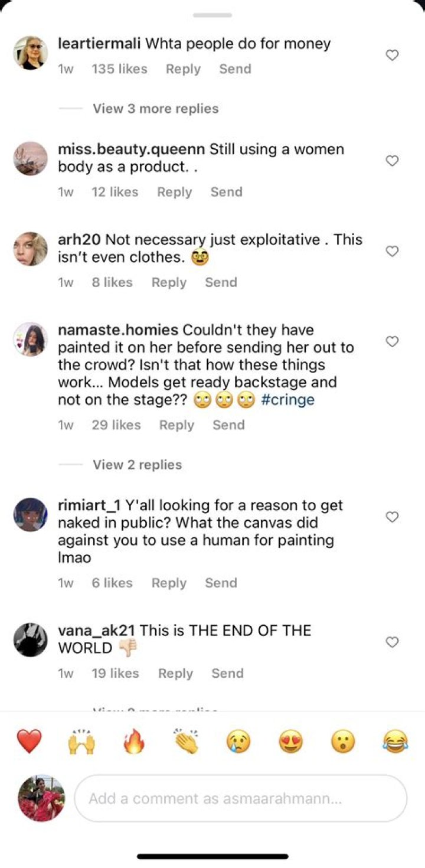Image resolution: width=425 pixels, height=868 pixels.
Task: Like miss.beauty.queenn's comment with the heart icon
Action: [392, 161]
